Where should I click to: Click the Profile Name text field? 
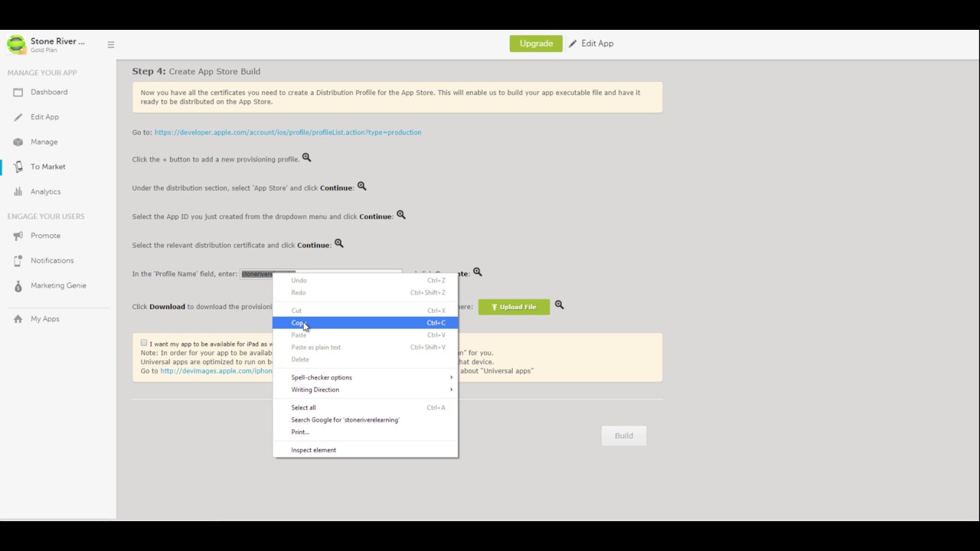pyautogui.click(x=322, y=273)
